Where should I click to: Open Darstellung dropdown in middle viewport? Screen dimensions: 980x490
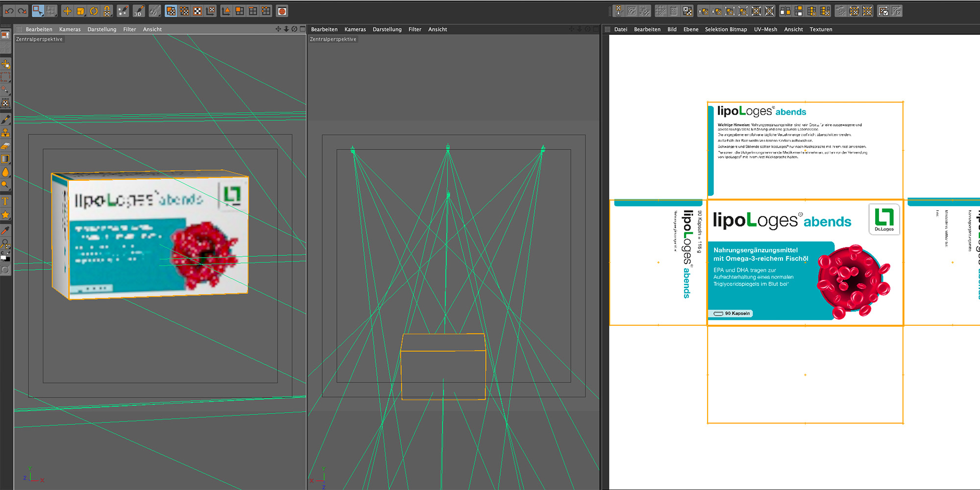coord(387,29)
